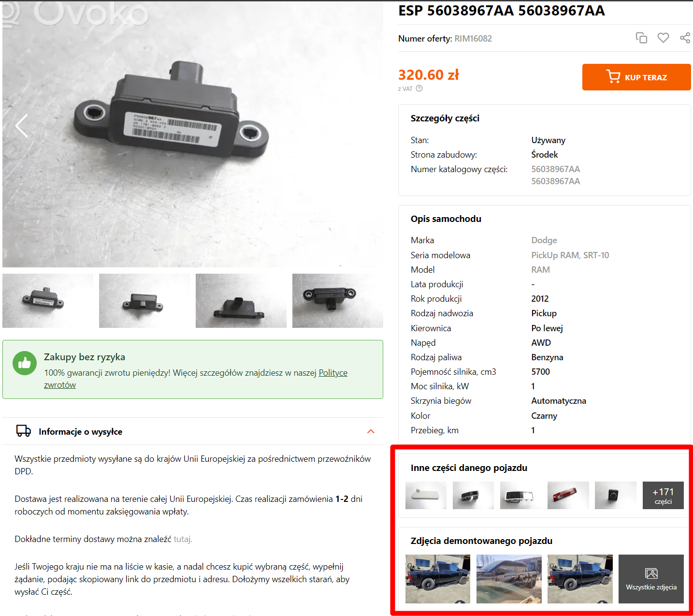Viewport: 693px width, 616px height.
Task: Open the Polityce zwrotów link
Action: tap(196, 379)
